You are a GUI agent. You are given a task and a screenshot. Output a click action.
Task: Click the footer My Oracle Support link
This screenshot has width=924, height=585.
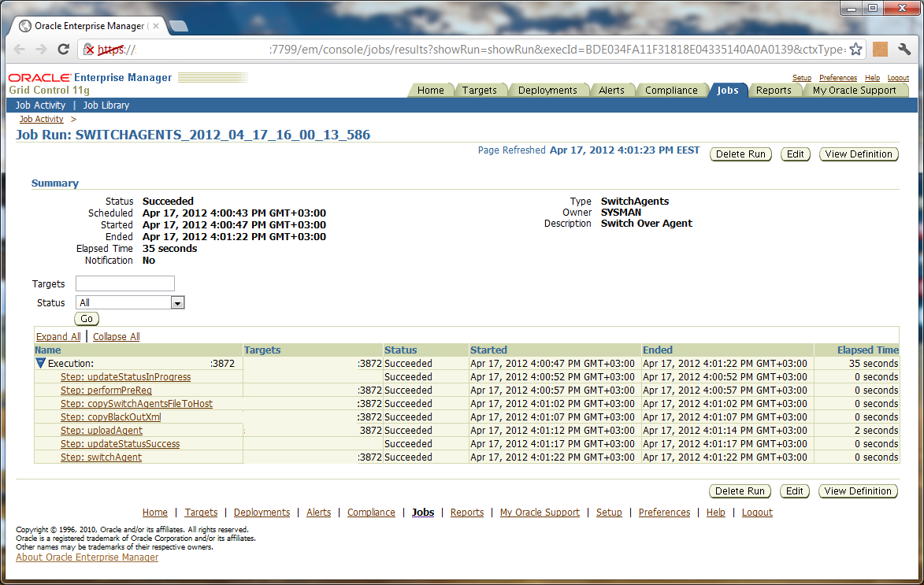pos(540,513)
